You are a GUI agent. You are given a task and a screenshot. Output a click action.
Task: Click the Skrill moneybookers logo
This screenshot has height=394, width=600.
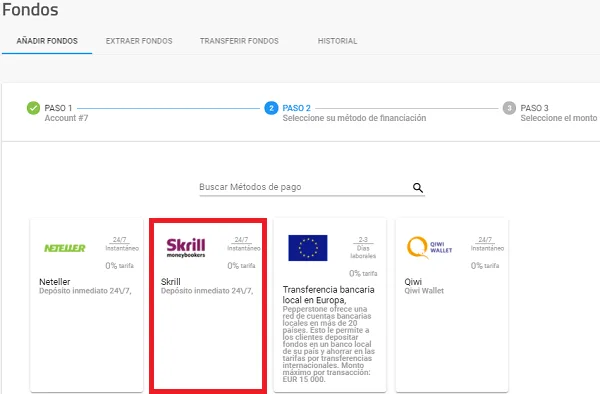click(x=186, y=247)
